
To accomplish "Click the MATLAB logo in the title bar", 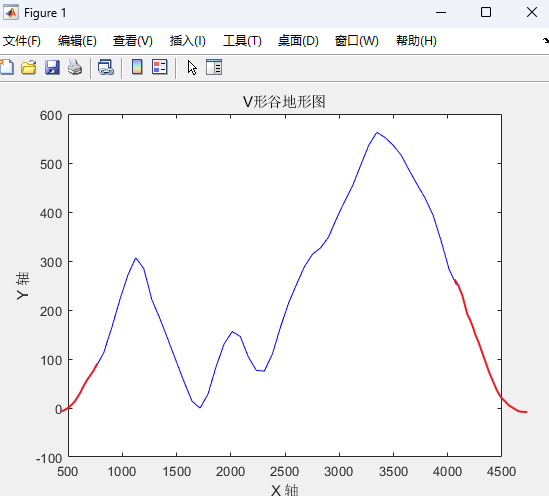I will (x=11, y=13).
